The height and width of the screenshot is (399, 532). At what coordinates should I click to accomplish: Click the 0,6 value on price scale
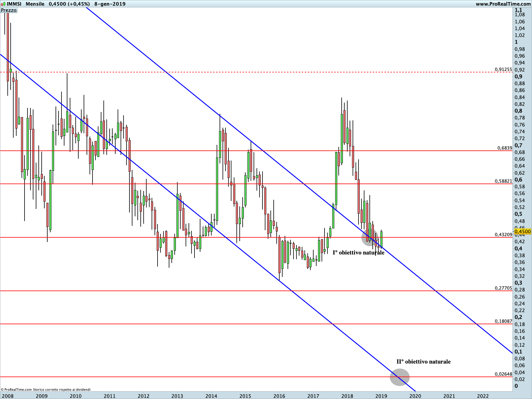518,180
